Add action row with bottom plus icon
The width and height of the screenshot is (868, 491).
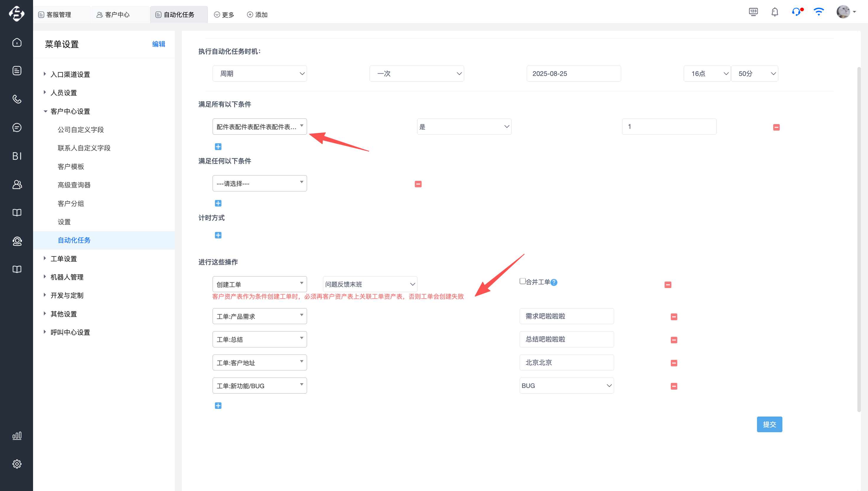tap(218, 405)
